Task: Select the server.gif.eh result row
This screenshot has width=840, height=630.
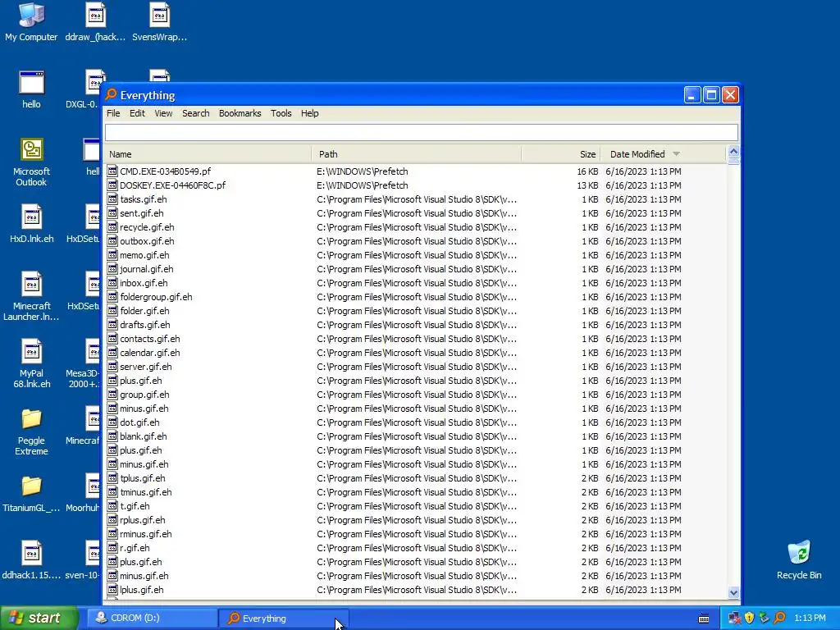Action: (415, 366)
